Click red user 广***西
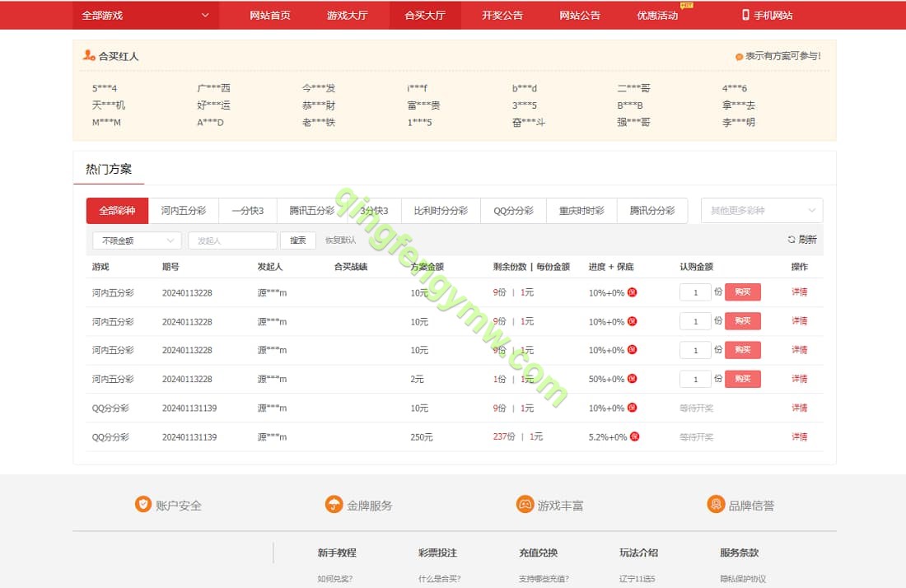Image resolution: width=906 pixels, height=588 pixels. click(x=214, y=88)
